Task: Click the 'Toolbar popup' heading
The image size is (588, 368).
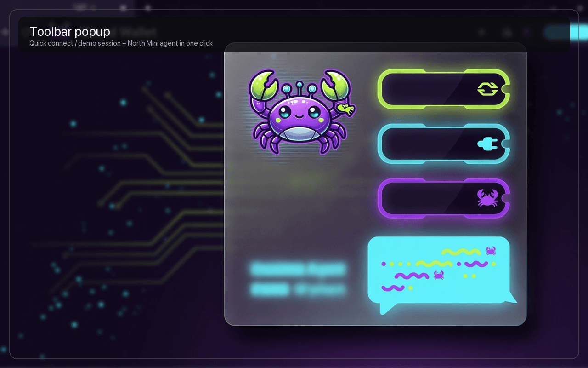Action: [x=70, y=31]
